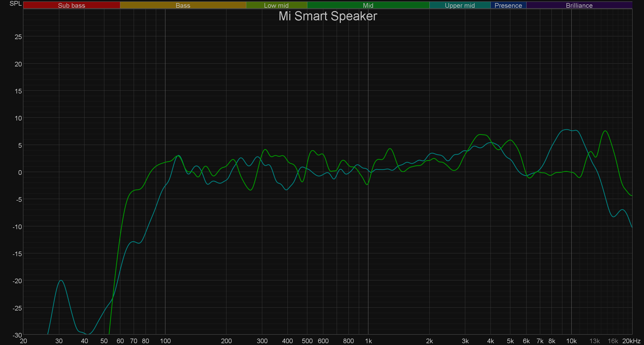The height and width of the screenshot is (345, 644).
Task: Select the purple Brilliance band label
Action: point(579,5)
